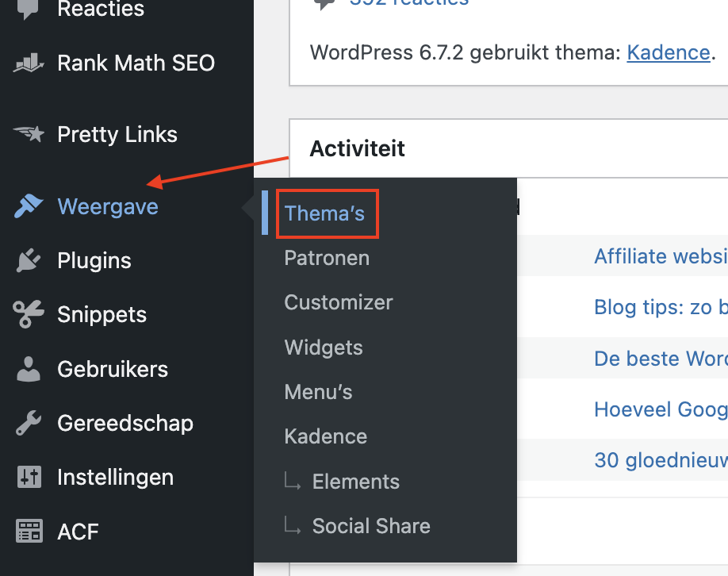Follow the Kadence theme link
The image size is (728, 576).
(x=669, y=53)
